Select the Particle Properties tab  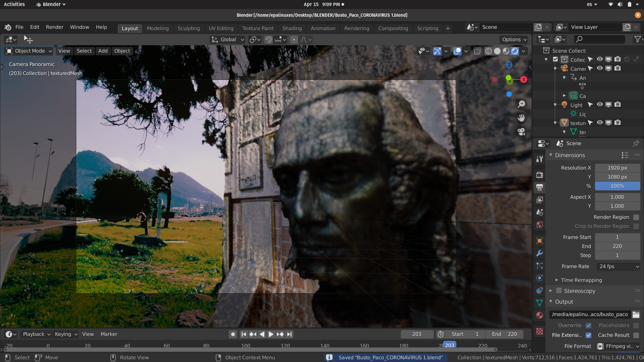point(540,265)
